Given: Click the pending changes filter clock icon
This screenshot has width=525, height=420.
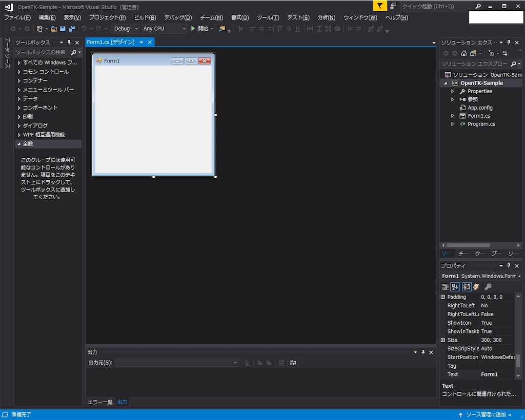Looking at the screenshot, I should [491, 53].
